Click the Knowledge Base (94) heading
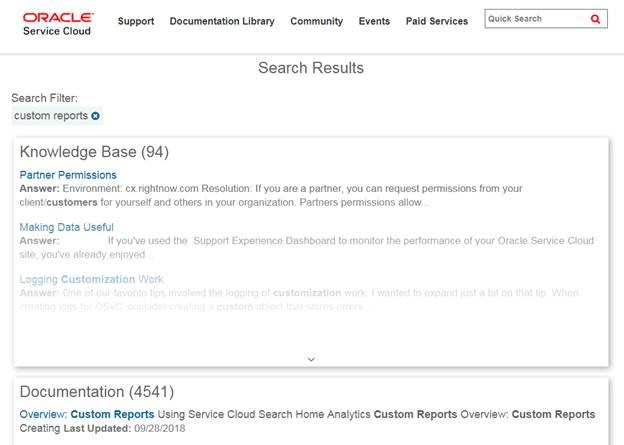The width and height of the screenshot is (624, 445). tap(94, 152)
